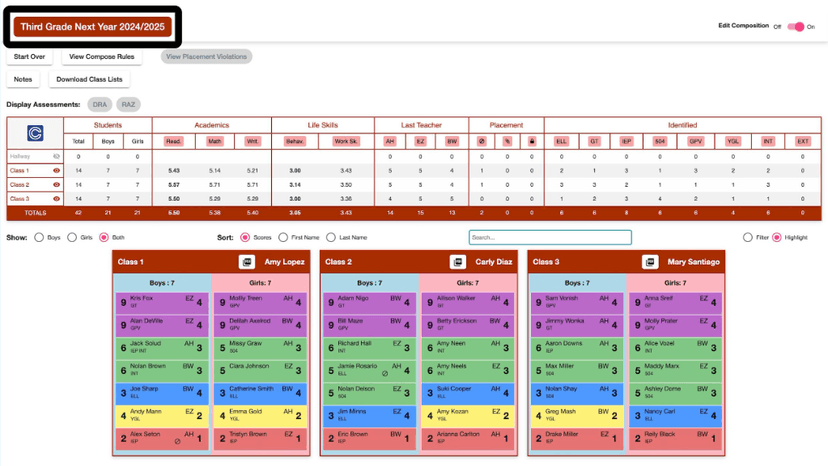This screenshot has width=828, height=466.
Task: Click the Behav. life skills chip
Action: [295, 141]
